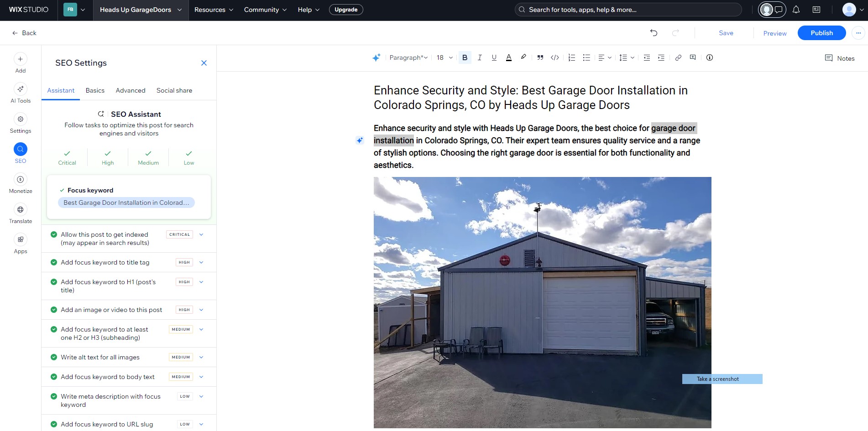868x431 pixels.
Task: Publish the post
Action: coord(821,33)
